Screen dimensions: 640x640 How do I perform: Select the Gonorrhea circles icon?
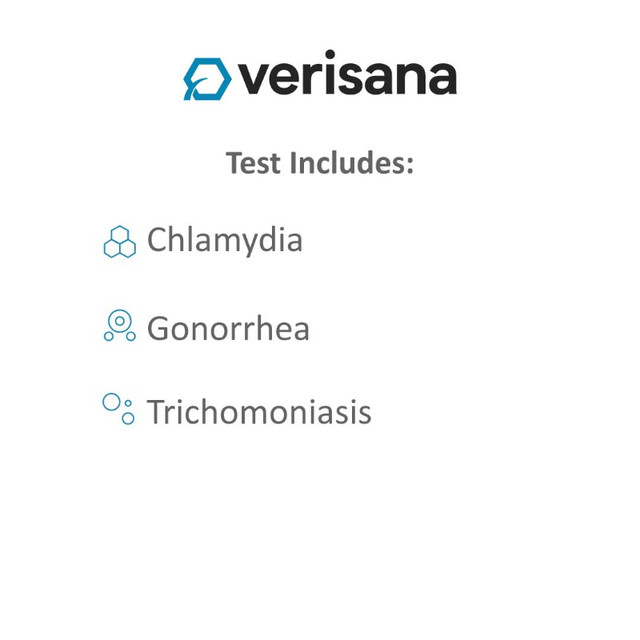120,326
